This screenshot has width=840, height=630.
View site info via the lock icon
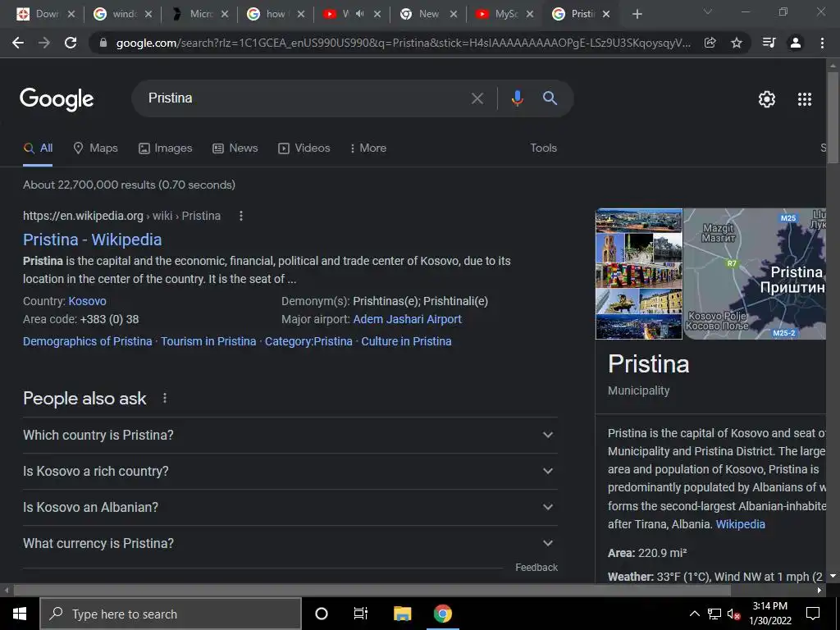pyautogui.click(x=103, y=43)
